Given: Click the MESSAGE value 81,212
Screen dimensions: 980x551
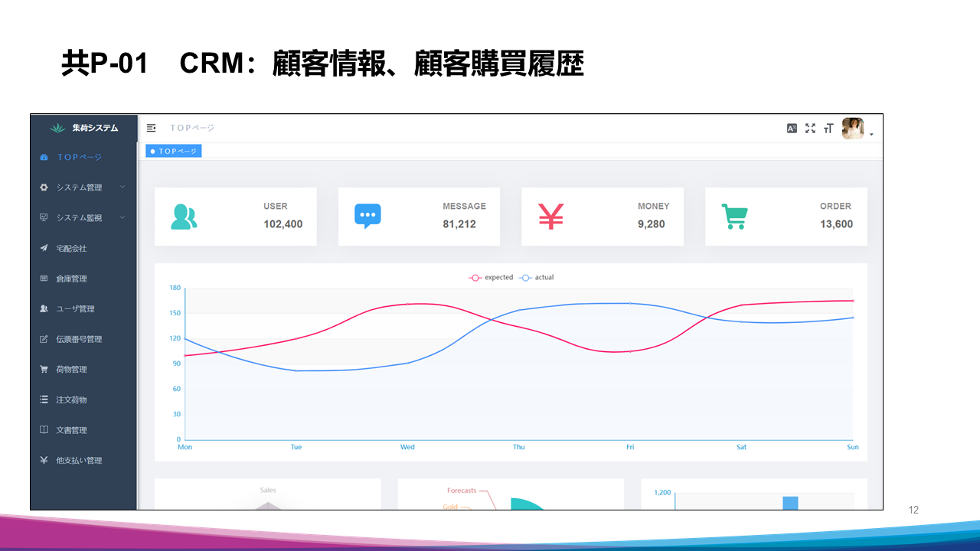Looking at the screenshot, I should click(459, 224).
